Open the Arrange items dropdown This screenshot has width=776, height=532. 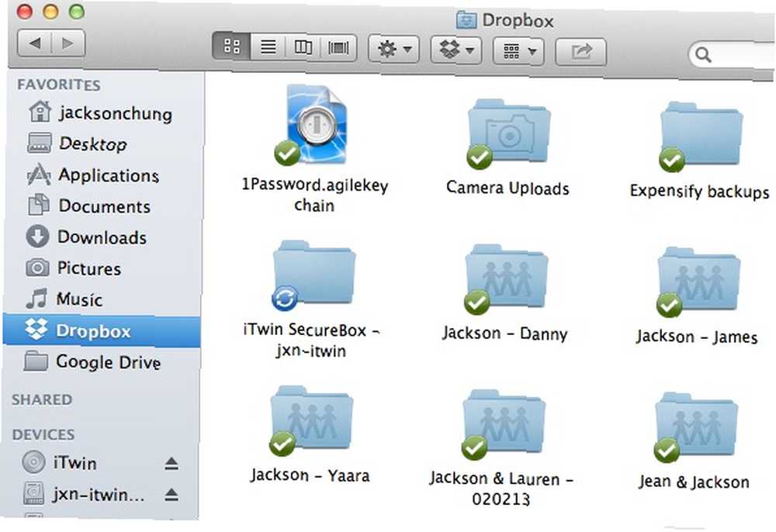(x=518, y=51)
